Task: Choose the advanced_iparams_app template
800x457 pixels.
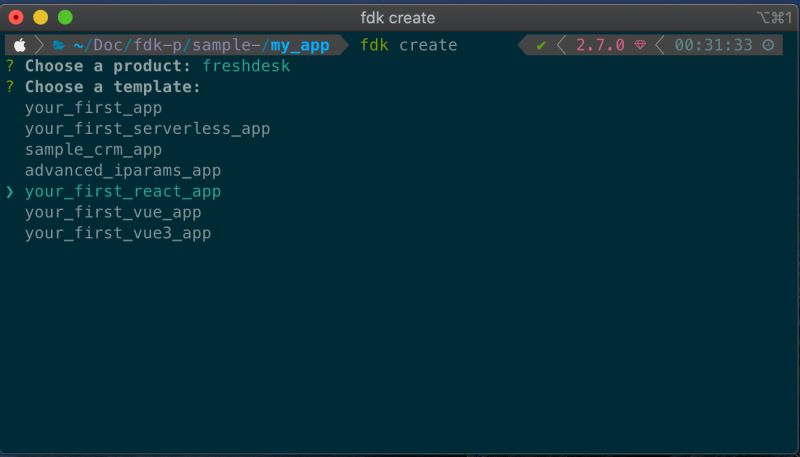Action: click(x=123, y=171)
